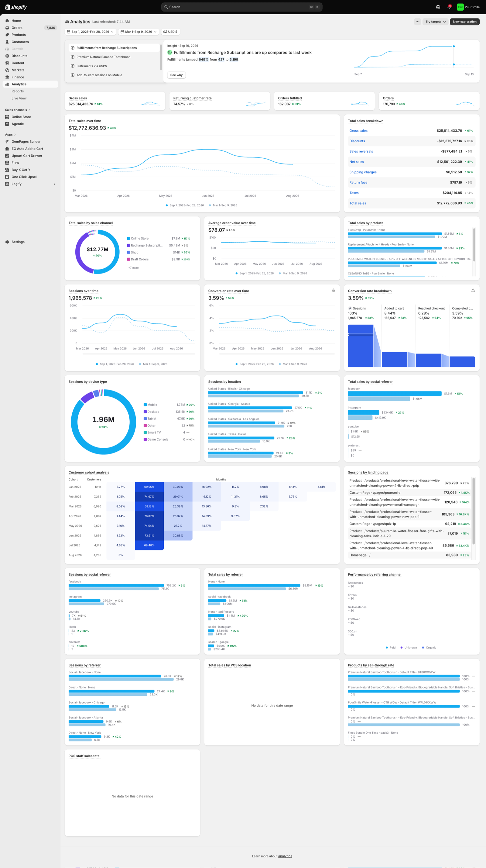The height and width of the screenshot is (868, 486).
Task: Select Fulfillments from Recharge Subscriptions insight
Action: click(x=114, y=48)
